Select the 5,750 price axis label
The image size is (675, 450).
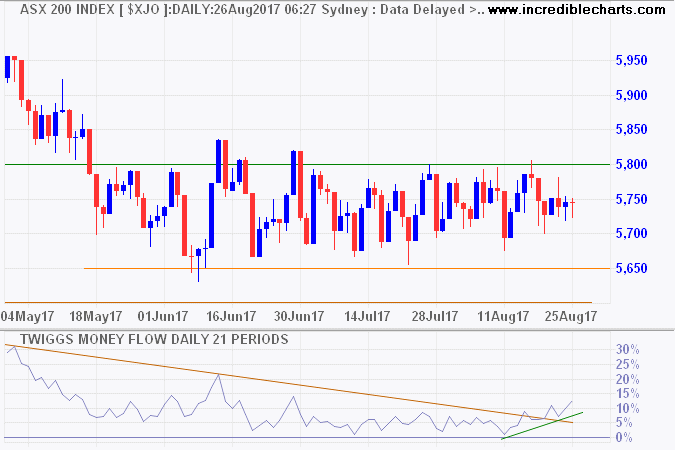(x=632, y=199)
